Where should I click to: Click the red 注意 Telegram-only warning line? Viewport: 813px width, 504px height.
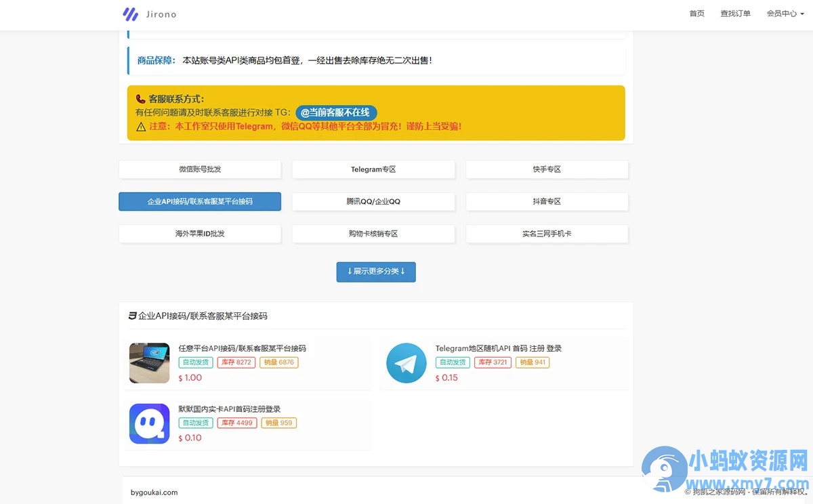305,127
